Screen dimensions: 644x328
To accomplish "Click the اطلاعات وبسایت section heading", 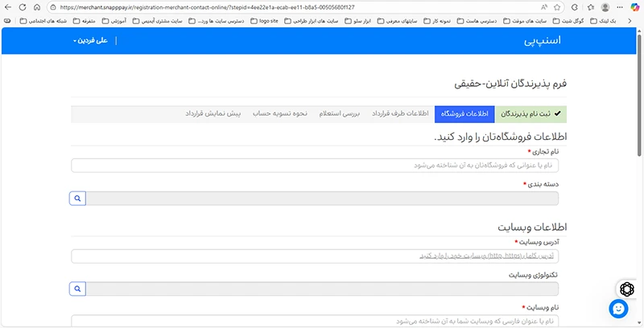I will point(532,228).
